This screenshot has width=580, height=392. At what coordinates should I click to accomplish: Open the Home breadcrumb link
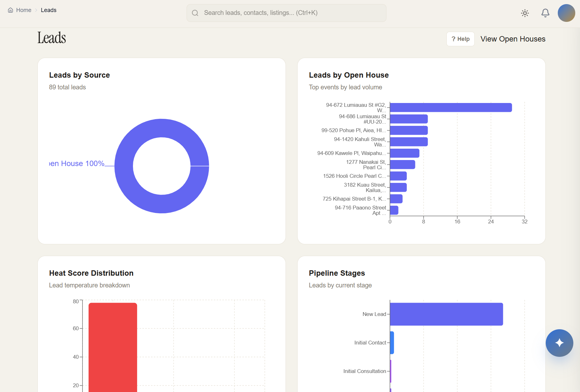click(23, 10)
